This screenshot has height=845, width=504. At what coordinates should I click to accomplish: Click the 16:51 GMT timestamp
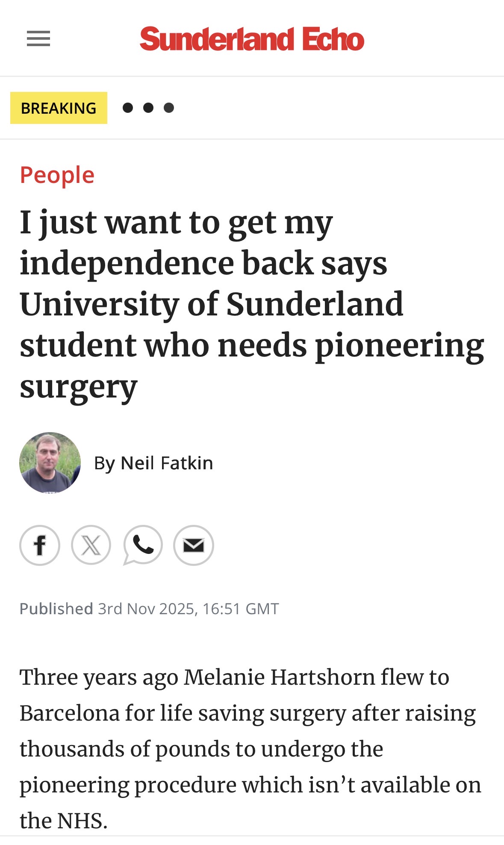241,609
